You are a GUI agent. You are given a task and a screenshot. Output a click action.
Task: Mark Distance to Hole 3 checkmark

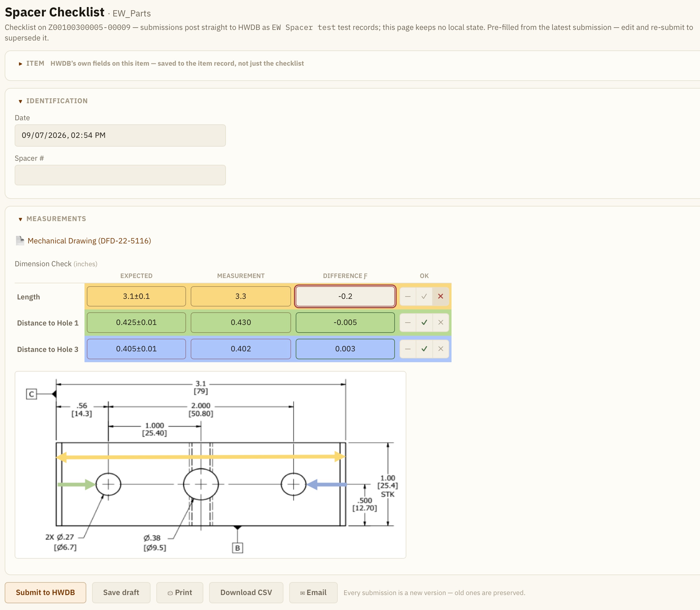click(x=424, y=349)
